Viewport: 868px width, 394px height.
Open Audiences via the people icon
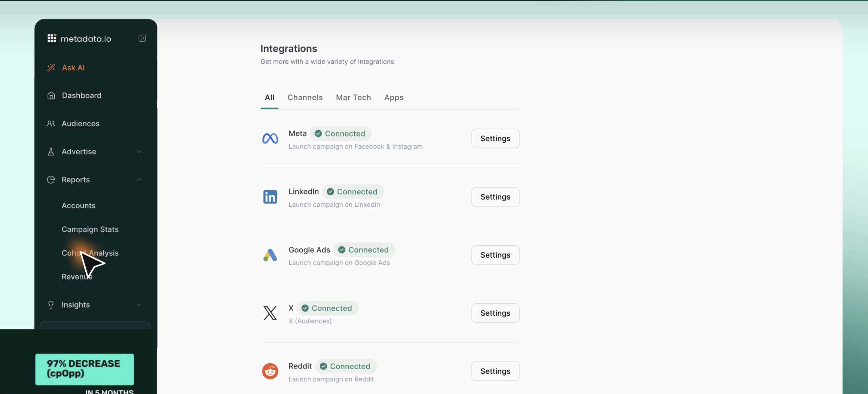point(51,124)
